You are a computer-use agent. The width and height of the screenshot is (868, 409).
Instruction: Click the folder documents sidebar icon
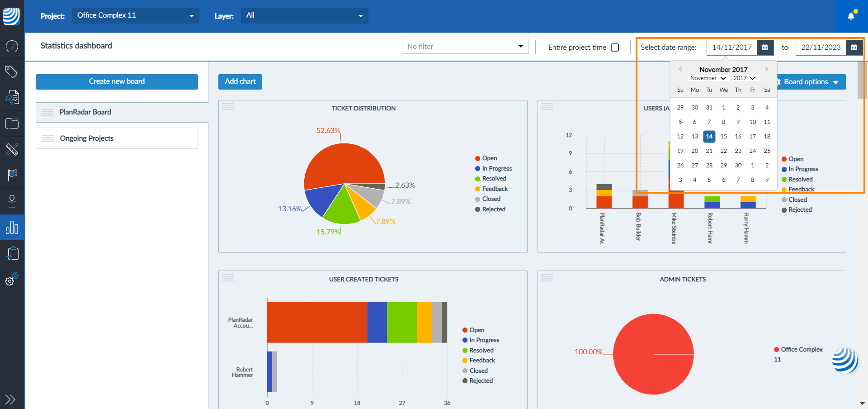[x=12, y=124]
